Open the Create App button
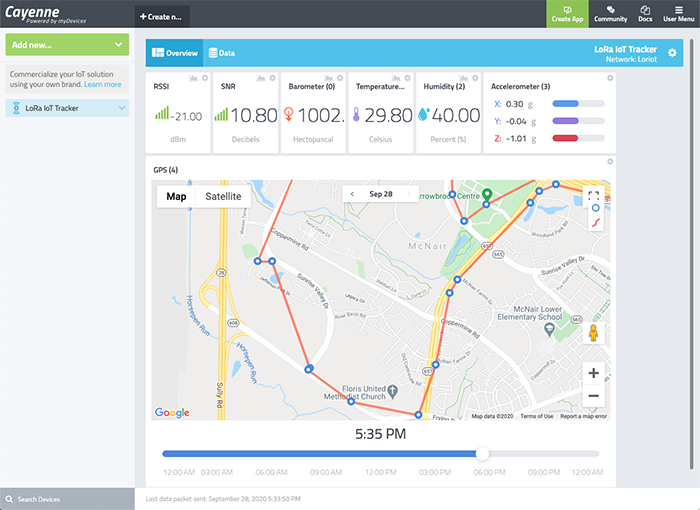Image resolution: width=700 pixels, height=510 pixels. click(567, 14)
